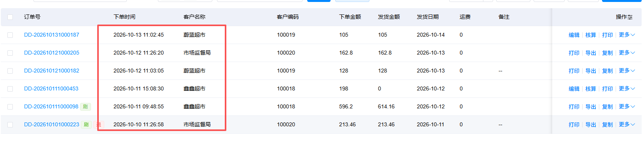This screenshot has height=161, width=644.
Task: Click 复制 for order DD-202610111000098
Action: tap(607, 107)
